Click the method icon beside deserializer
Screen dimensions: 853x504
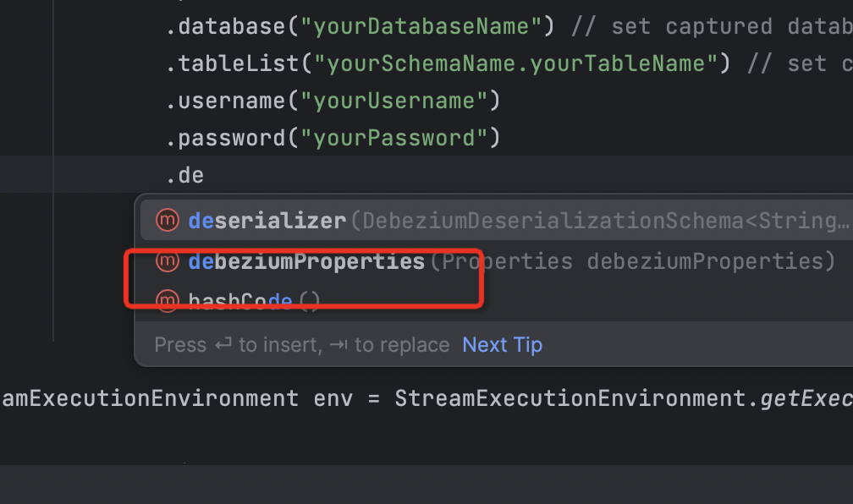click(168, 221)
